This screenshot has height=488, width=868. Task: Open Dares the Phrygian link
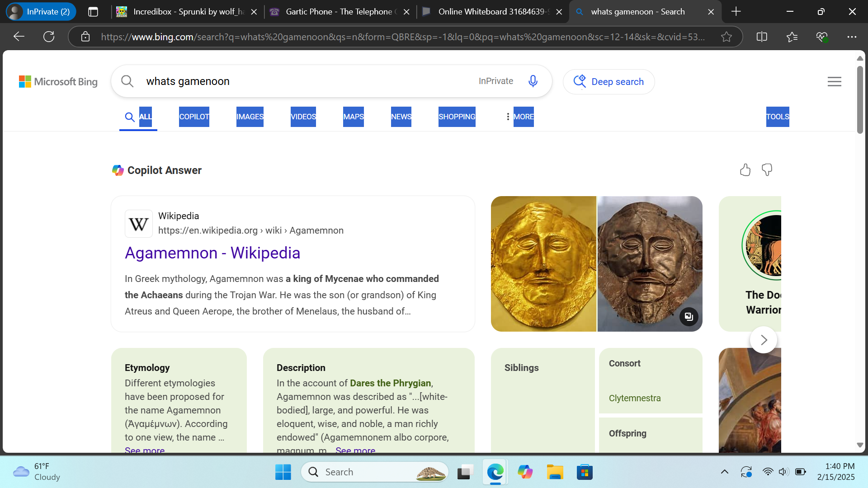pos(390,383)
